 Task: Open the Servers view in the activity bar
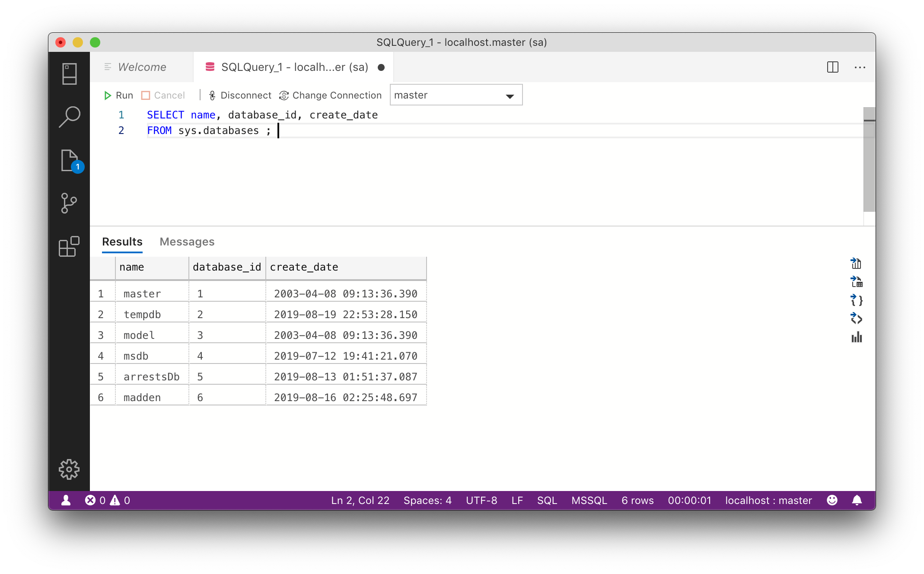(x=69, y=74)
